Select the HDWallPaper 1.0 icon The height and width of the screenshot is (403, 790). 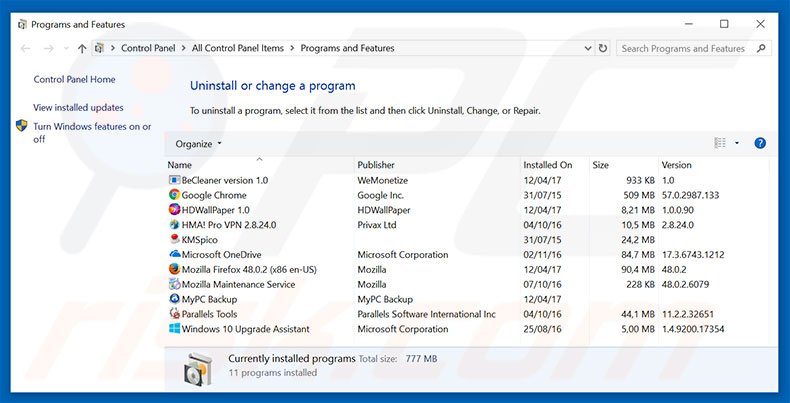[174, 210]
